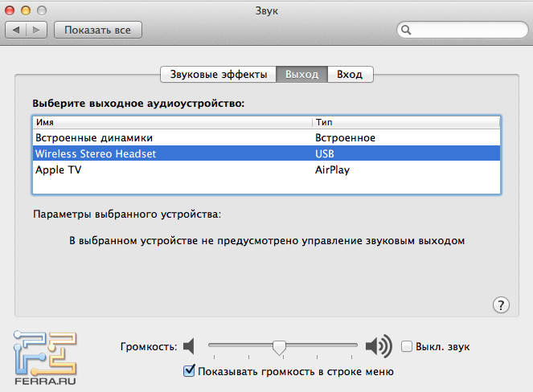Viewport: 533px width, 392px height.
Task: Select the Wireless Stereo Headset row
Action: pyautogui.click(x=267, y=153)
